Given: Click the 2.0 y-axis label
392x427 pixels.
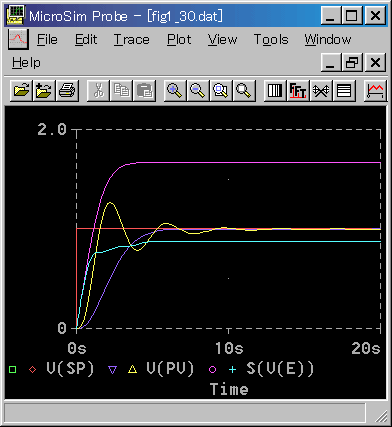Looking at the screenshot, I should [52, 129].
